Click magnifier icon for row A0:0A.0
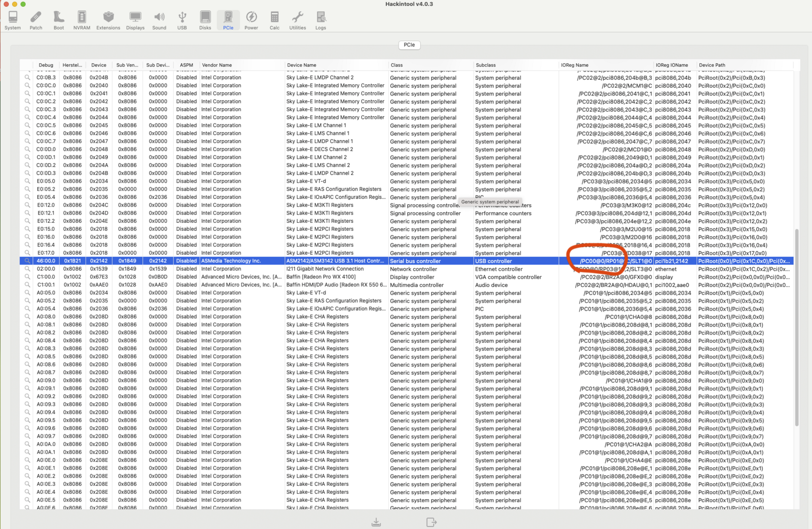Image resolution: width=812 pixels, height=529 pixels. pyautogui.click(x=27, y=444)
